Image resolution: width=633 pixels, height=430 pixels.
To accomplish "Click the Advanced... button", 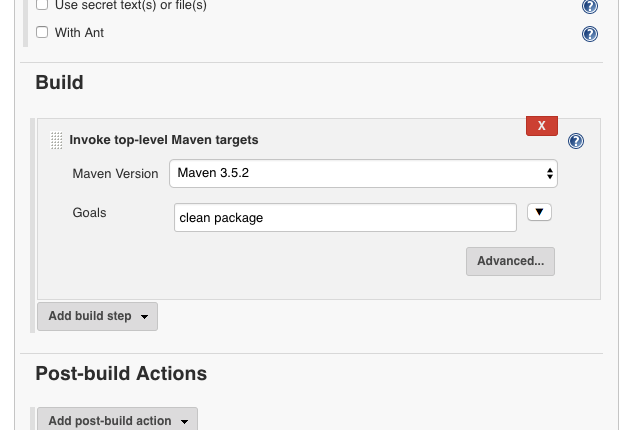I will coord(510,261).
